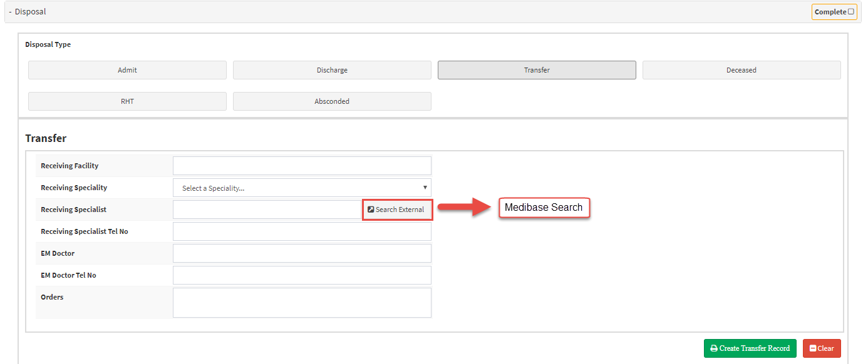
Task: Click the printer icon on Create Transfer Record
Action: click(714, 348)
